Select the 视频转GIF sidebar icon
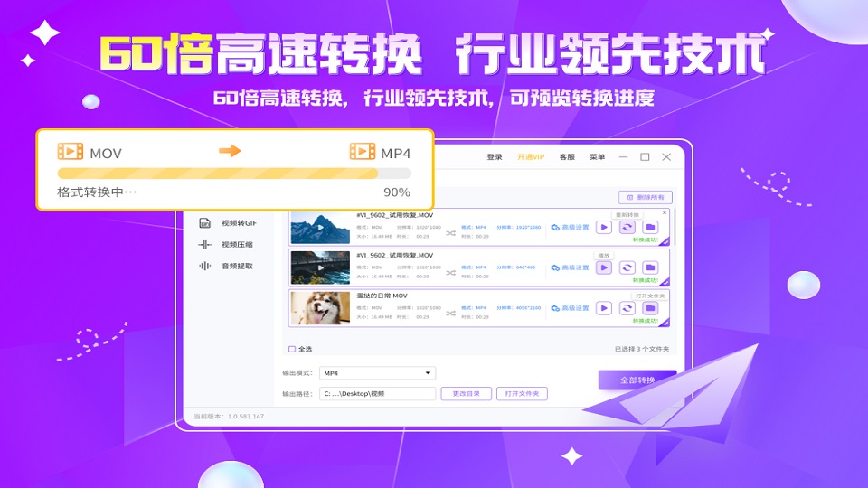 pyautogui.click(x=205, y=223)
